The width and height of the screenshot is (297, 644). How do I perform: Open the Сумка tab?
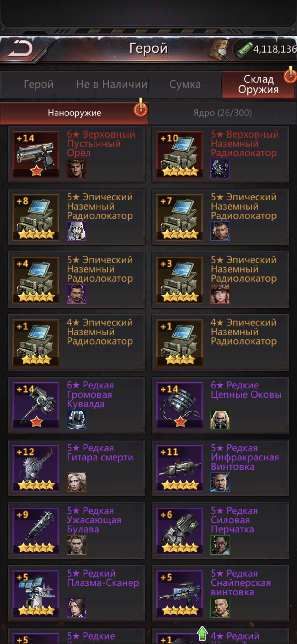pyautogui.click(x=185, y=84)
